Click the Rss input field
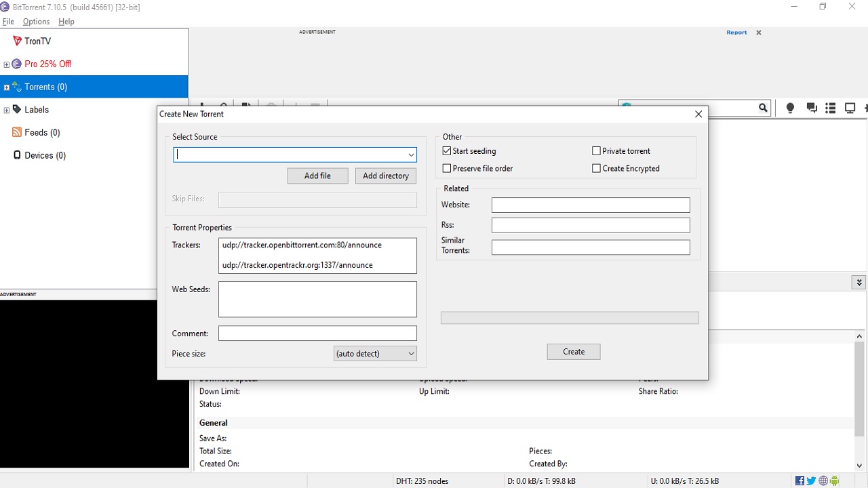Screen dimensions: 868x488 [591, 225]
